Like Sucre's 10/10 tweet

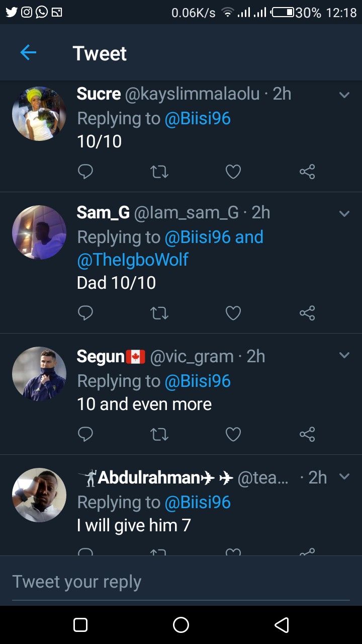point(233,172)
